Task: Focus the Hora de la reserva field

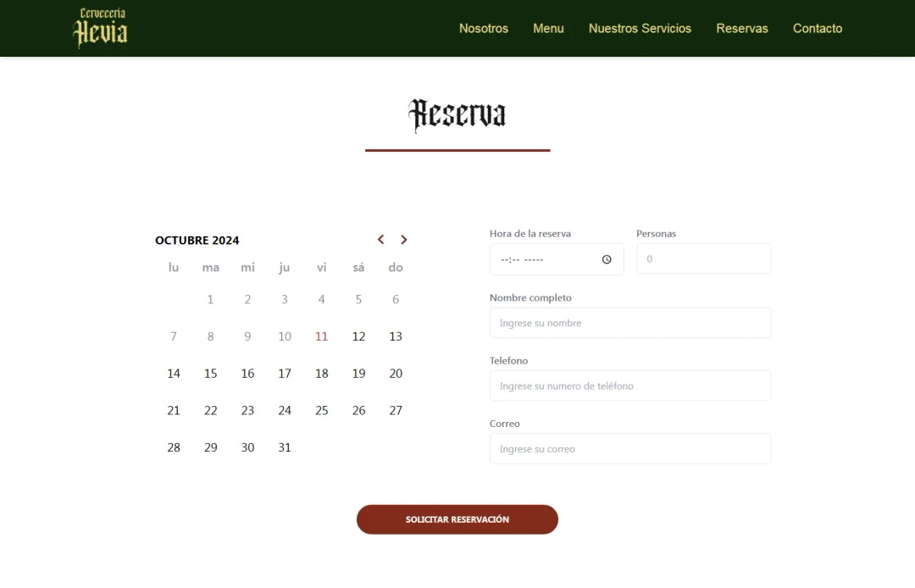Action: [557, 259]
